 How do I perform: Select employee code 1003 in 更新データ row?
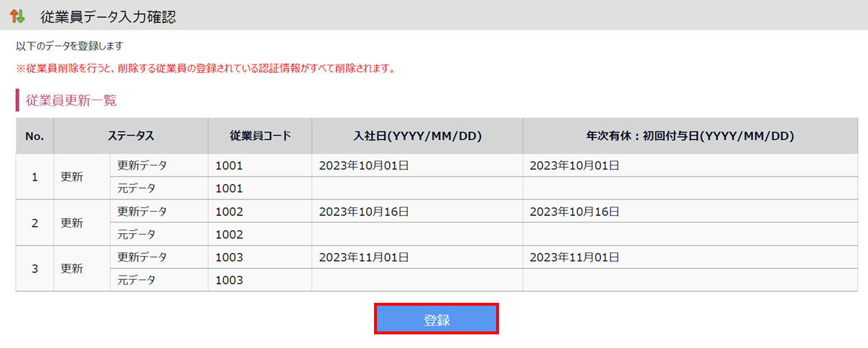pyautogui.click(x=230, y=257)
